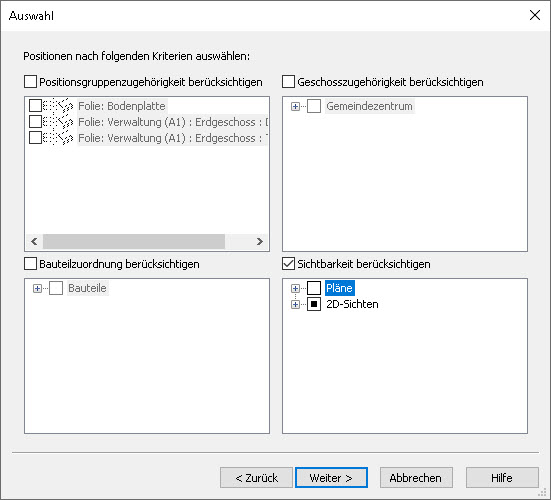Click icon of first Verwaltung (A1) Erdgeschoss entry
This screenshot has height=500, width=551.
(x=58, y=122)
